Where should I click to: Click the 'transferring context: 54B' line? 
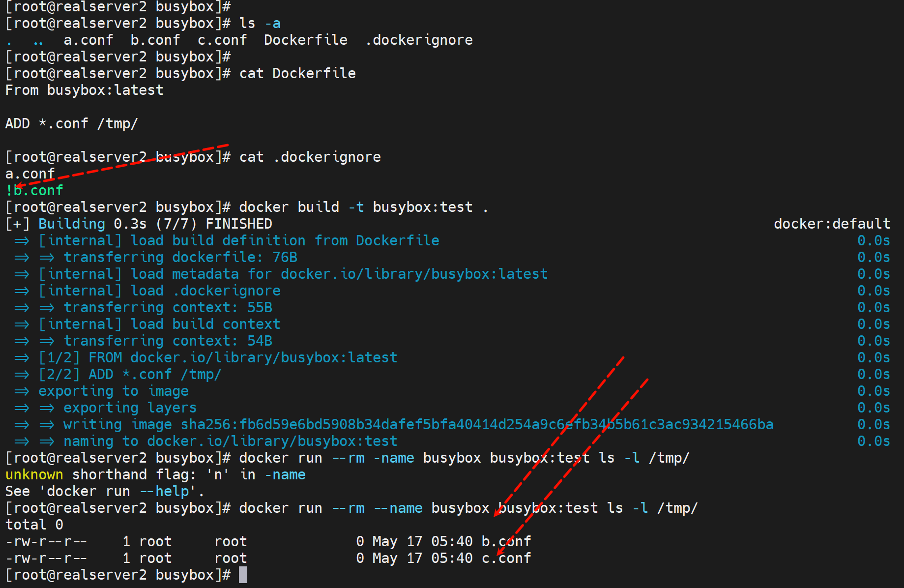168,341
